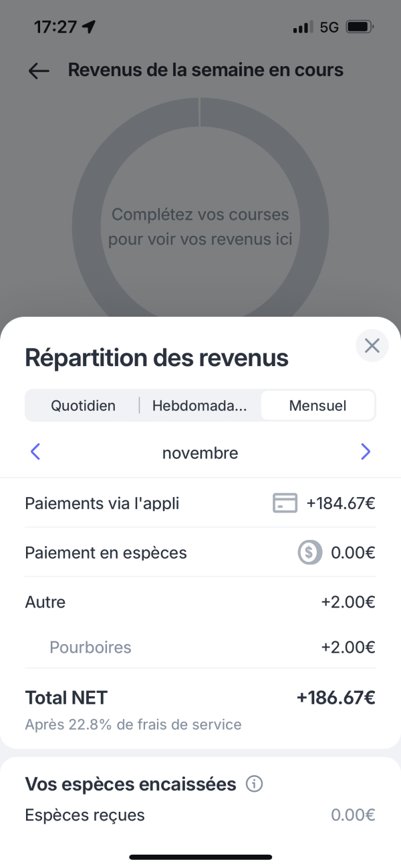
Task: Tap the battery icon in status bar
Action: [361, 27]
